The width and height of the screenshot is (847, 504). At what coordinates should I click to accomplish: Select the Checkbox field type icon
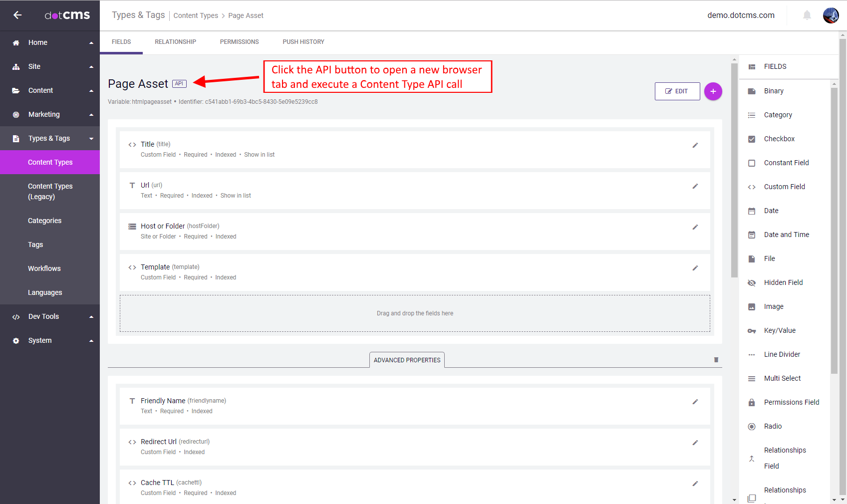click(x=752, y=139)
